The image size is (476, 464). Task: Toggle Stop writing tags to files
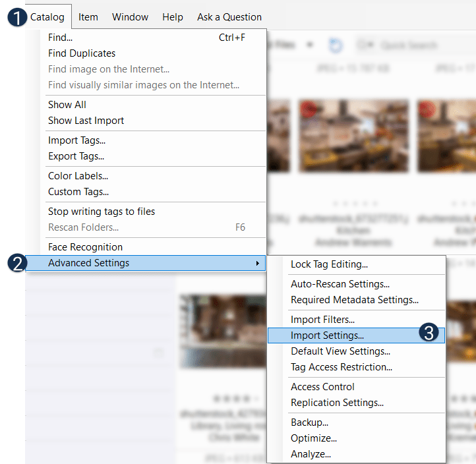[102, 212]
